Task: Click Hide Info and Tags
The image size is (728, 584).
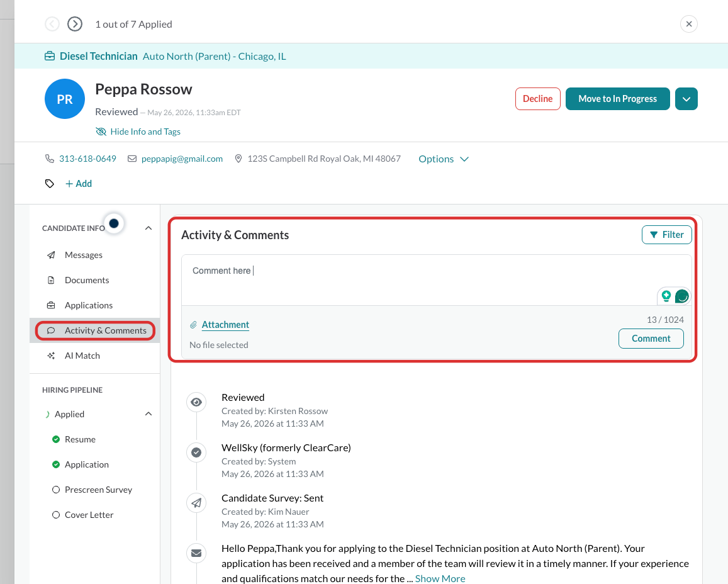Action: [x=138, y=132]
